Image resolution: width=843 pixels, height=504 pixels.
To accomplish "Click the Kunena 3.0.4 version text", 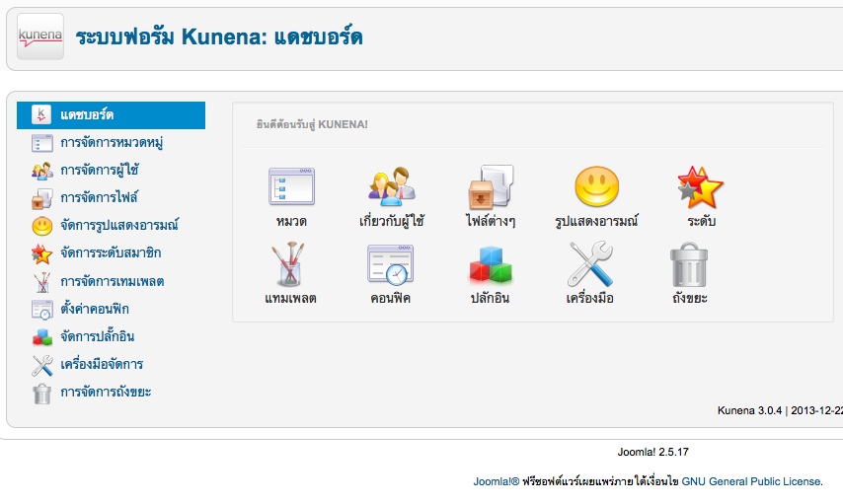I will click(x=749, y=410).
